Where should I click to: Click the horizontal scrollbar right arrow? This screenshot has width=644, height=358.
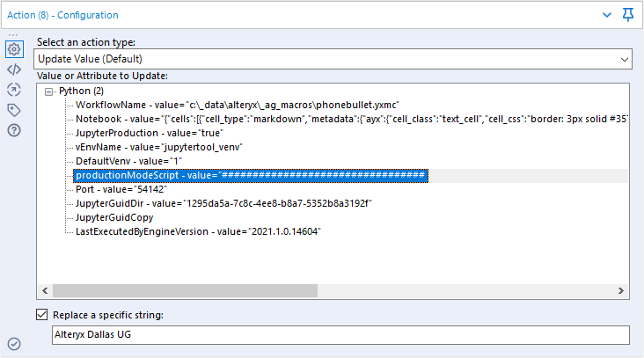click(x=621, y=290)
